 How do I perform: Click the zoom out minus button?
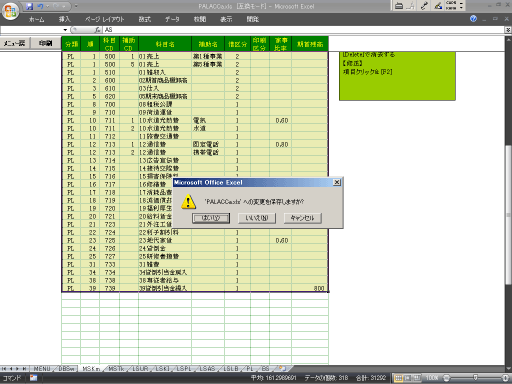pyautogui.click(x=446, y=378)
